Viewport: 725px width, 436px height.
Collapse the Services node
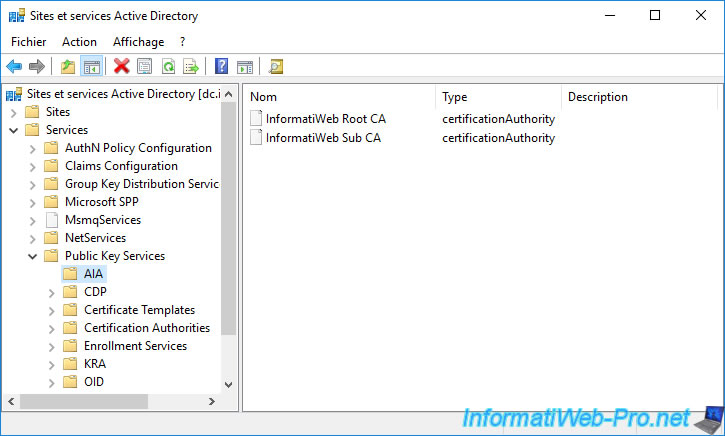(13, 130)
